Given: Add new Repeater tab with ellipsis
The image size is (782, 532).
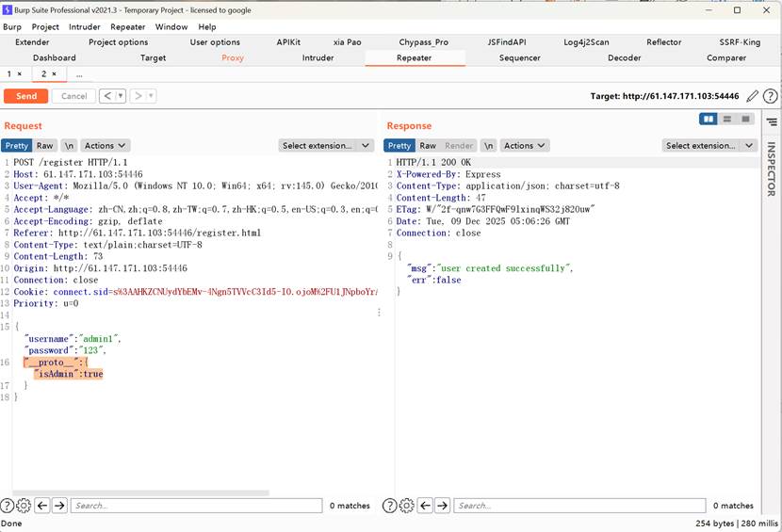Looking at the screenshot, I should (x=79, y=74).
